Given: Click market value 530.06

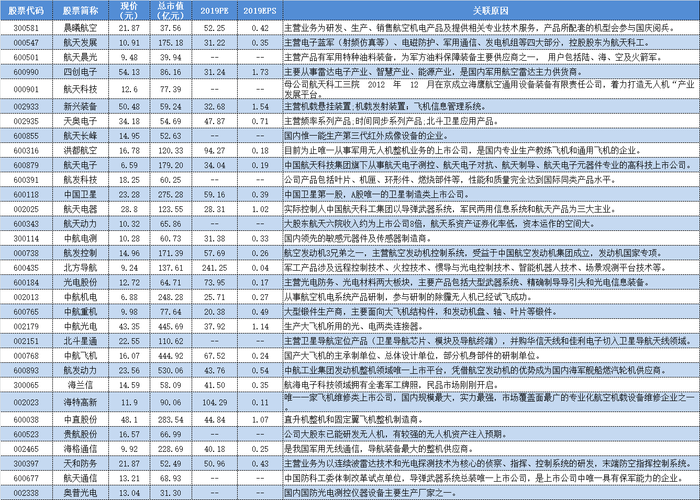Looking at the screenshot, I should coord(171,371).
